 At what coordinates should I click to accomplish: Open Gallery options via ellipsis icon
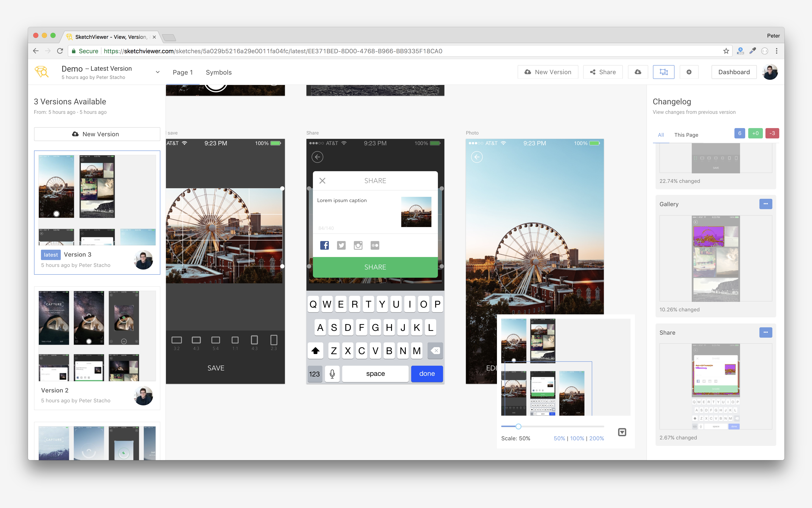766,204
